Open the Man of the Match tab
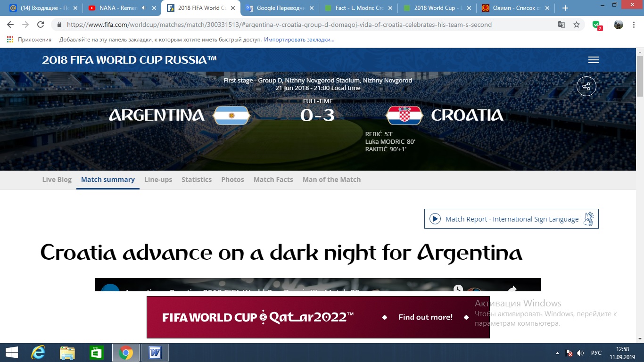 pos(331,180)
